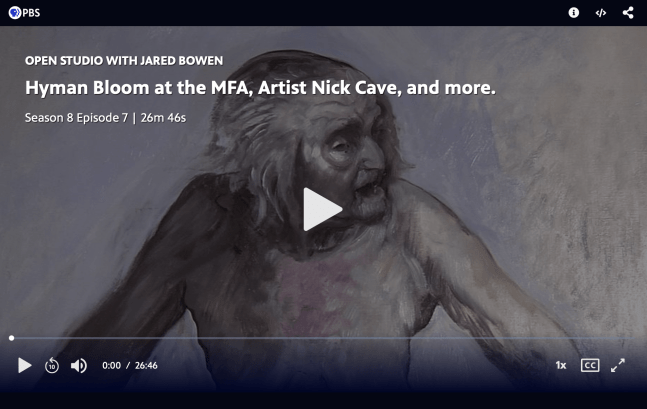The width and height of the screenshot is (647, 409).
Task: Click the 26:46 total duration display
Action: (x=146, y=366)
